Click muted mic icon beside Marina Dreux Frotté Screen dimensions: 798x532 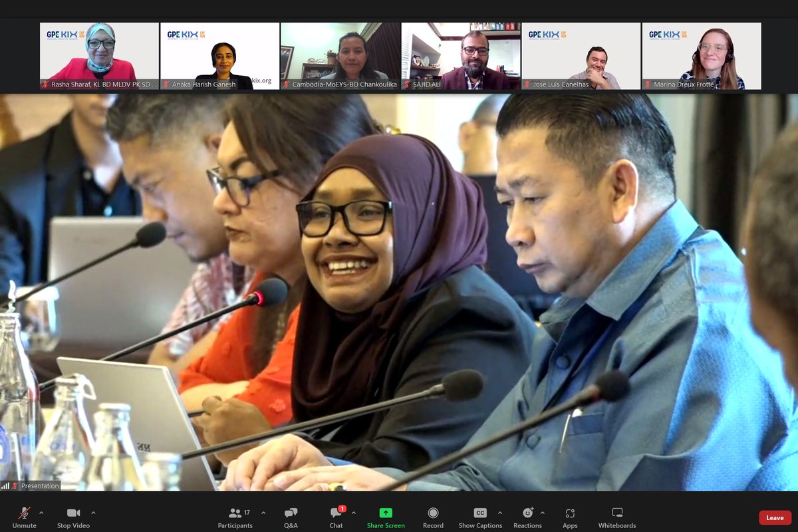tap(648, 84)
